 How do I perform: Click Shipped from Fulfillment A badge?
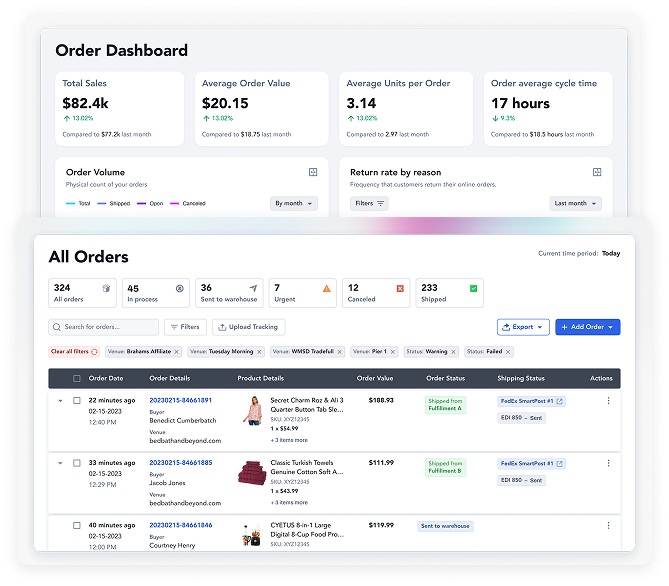click(445, 405)
